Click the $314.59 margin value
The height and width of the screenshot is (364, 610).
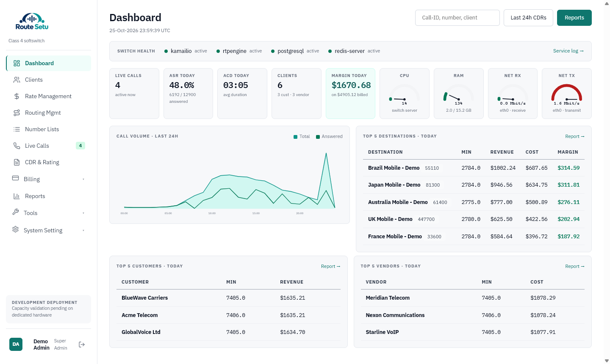(x=568, y=168)
